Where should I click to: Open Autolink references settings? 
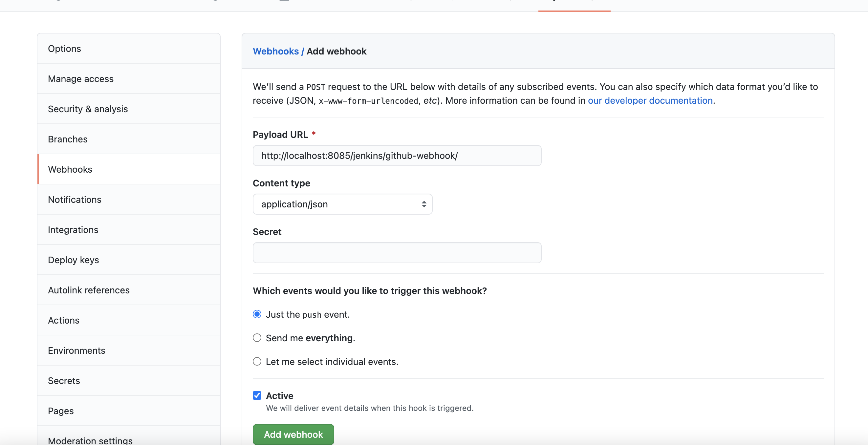coord(89,290)
